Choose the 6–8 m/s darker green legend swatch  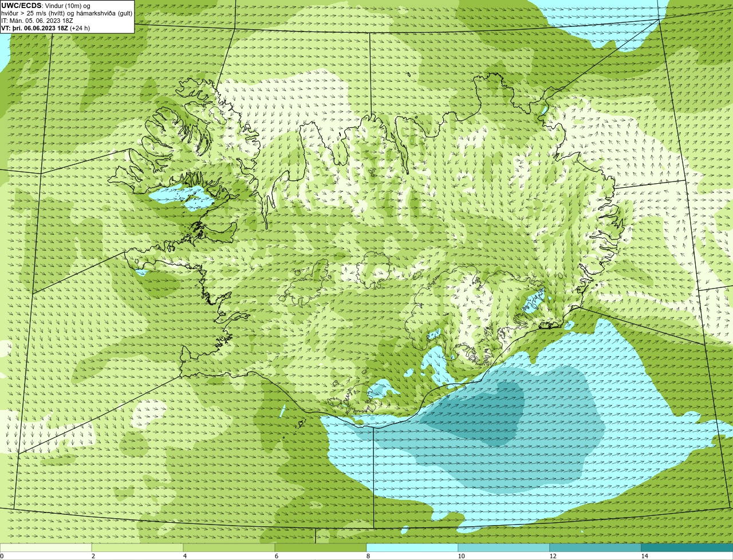coord(321,547)
